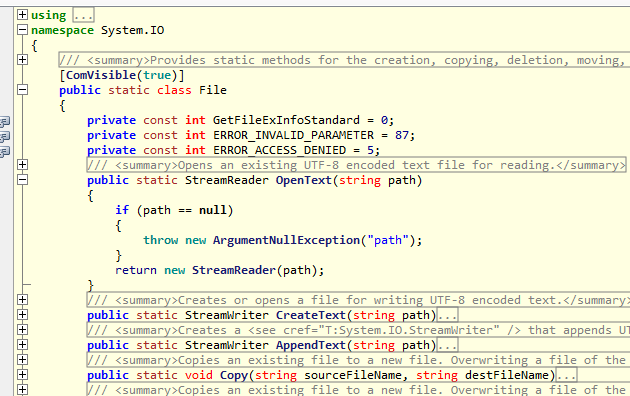This screenshot has height=396, width=630.
Task: Click 'ArgumentNullException' type name
Action: (286, 240)
